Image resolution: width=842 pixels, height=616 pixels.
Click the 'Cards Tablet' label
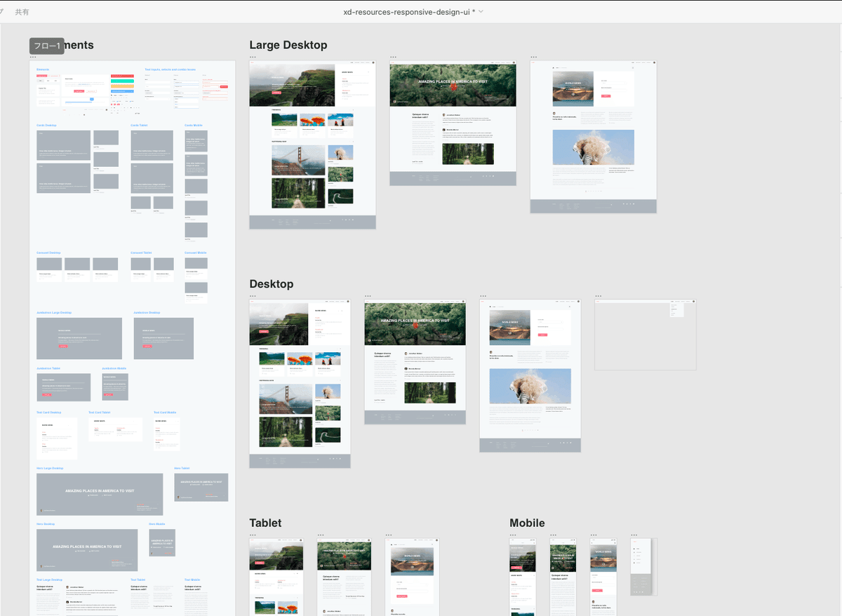[x=139, y=126]
